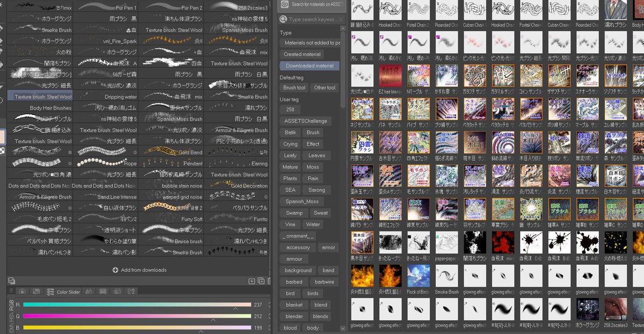Switch to the Color Wheel palette icon
This screenshot has width=644, height=334.
23,292
